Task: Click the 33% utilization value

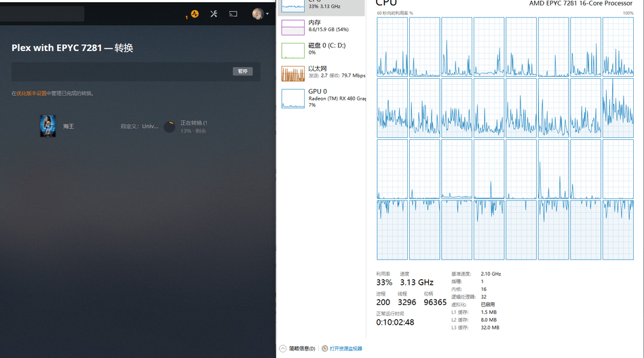Action: (384, 283)
